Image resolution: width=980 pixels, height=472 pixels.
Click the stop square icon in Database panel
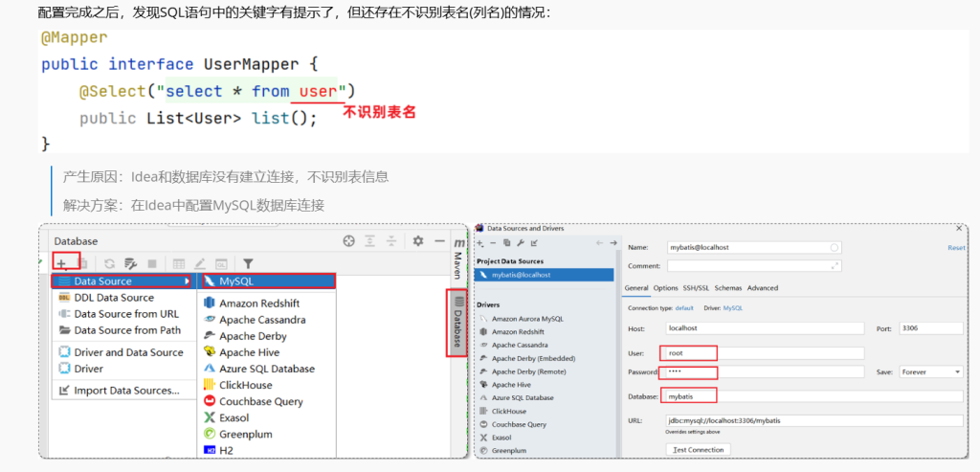tap(152, 263)
